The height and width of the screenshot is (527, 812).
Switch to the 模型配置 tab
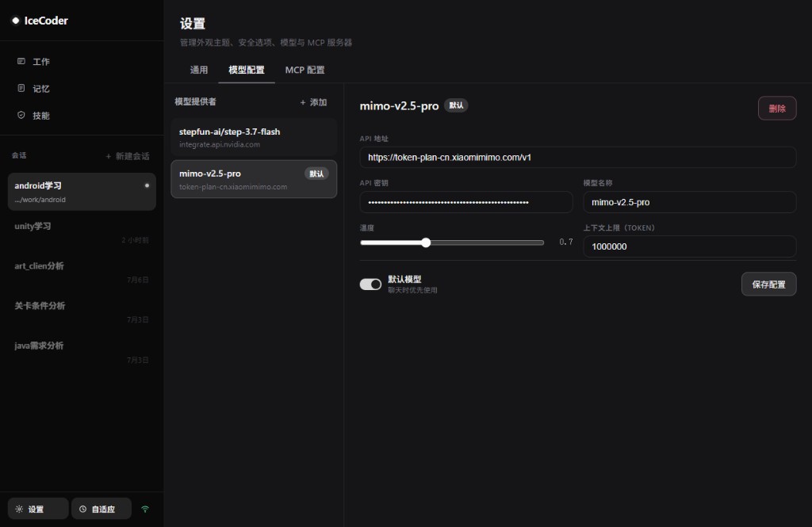247,70
